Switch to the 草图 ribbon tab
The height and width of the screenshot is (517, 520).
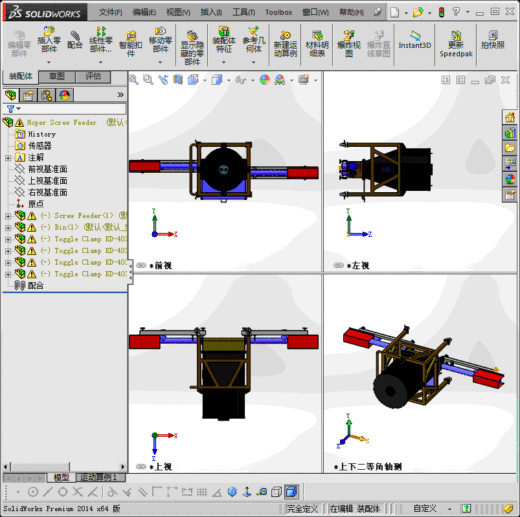click(x=57, y=77)
